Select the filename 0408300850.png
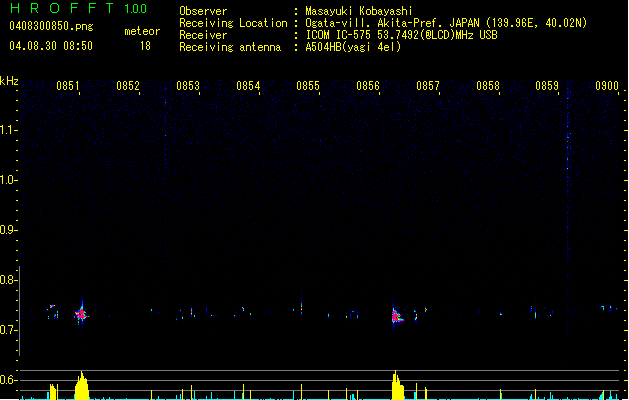 [x=51, y=26]
